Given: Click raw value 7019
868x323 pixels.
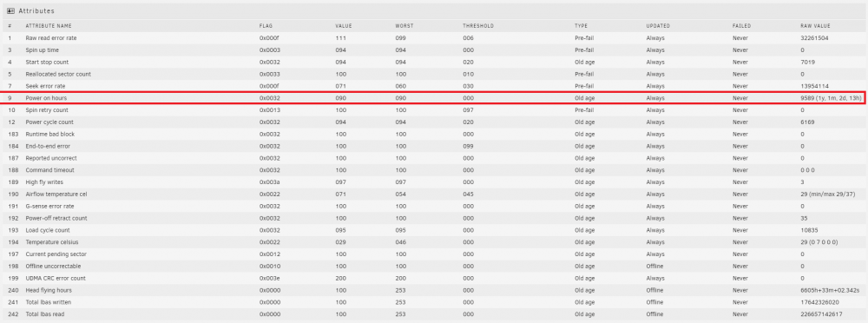Looking at the screenshot, I should tap(807, 62).
